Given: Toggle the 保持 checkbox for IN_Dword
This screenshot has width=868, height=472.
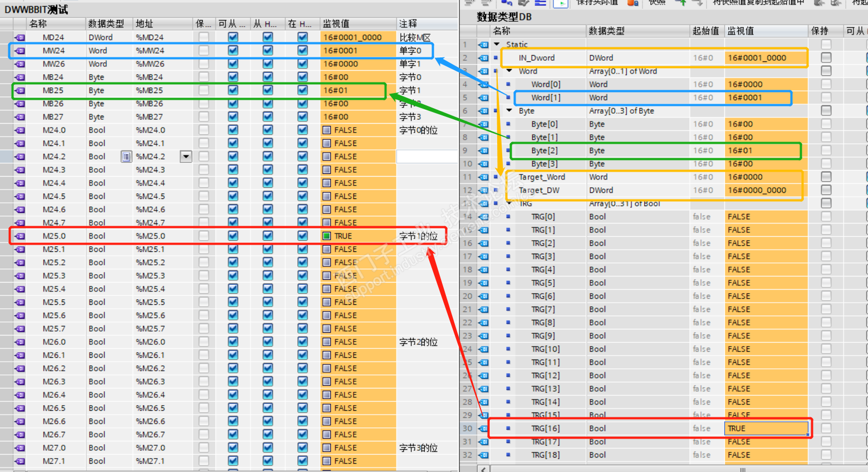Looking at the screenshot, I should coord(826,58).
